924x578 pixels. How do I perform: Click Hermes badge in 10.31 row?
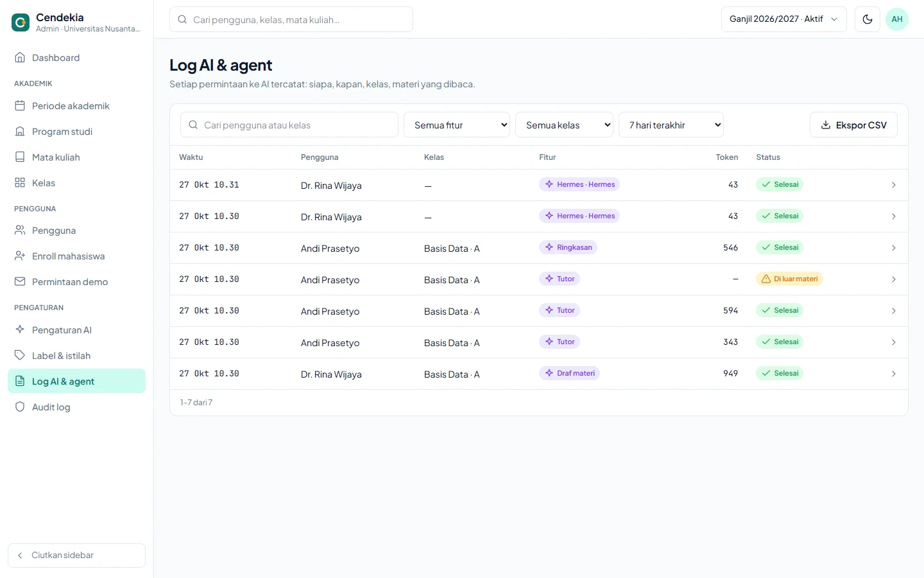click(579, 184)
